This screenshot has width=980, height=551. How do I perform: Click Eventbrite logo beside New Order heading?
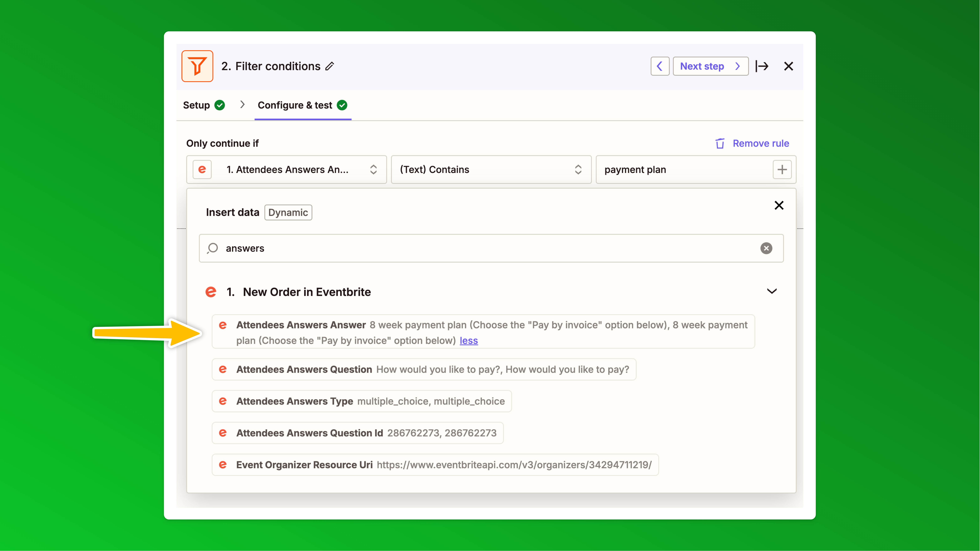[x=211, y=292]
